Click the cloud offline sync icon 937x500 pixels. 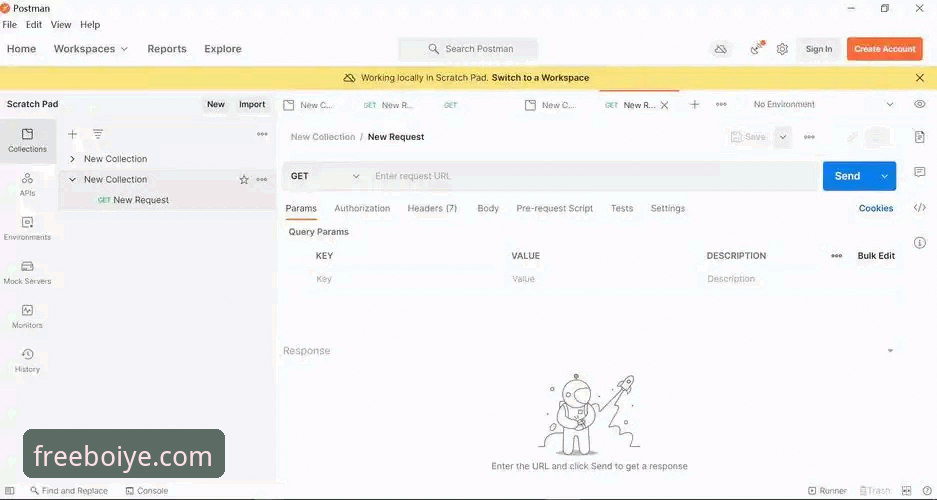click(x=721, y=49)
